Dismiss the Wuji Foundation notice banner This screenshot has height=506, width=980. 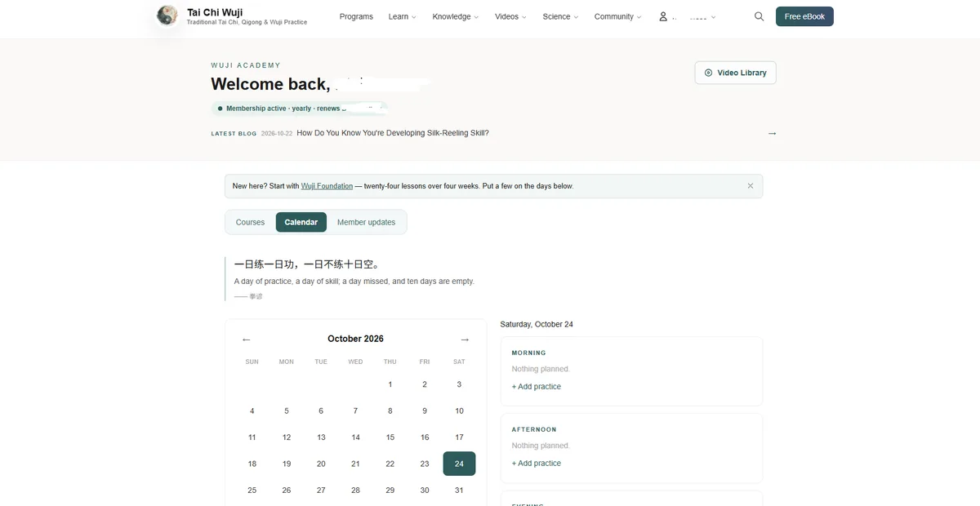tap(751, 186)
